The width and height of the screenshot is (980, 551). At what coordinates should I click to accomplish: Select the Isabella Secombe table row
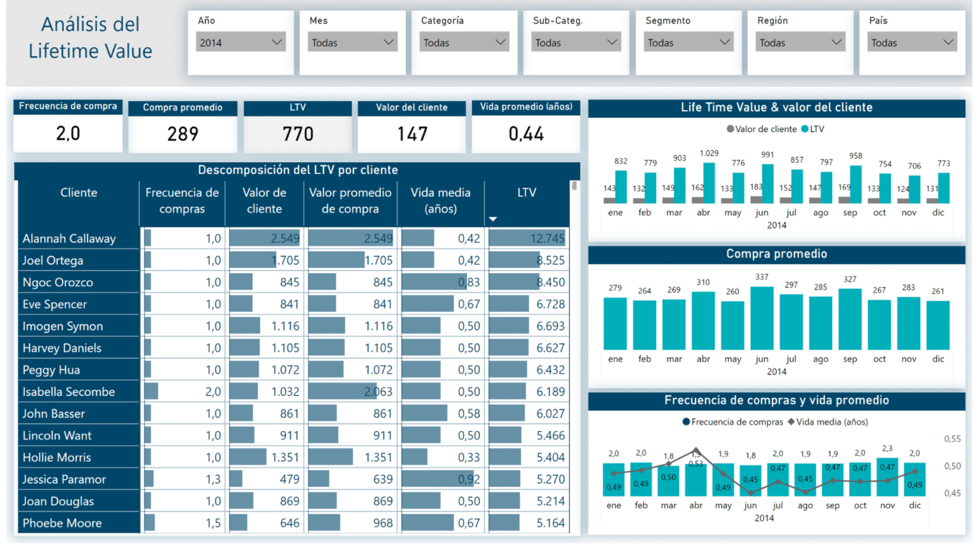pyautogui.click(x=72, y=391)
